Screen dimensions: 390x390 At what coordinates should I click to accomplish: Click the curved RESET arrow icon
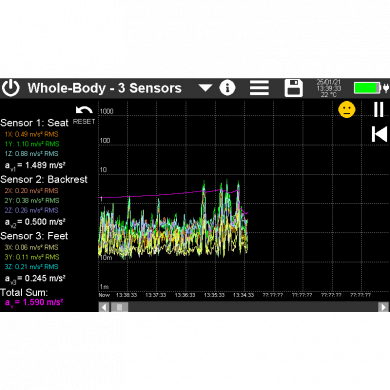[x=84, y=110]
